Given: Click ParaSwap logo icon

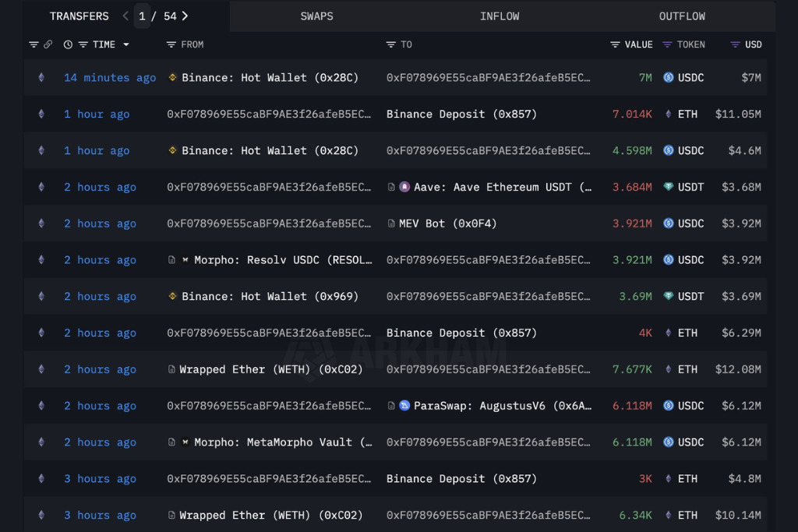Looking at the screenshot, I should click(x=404, y=406).
